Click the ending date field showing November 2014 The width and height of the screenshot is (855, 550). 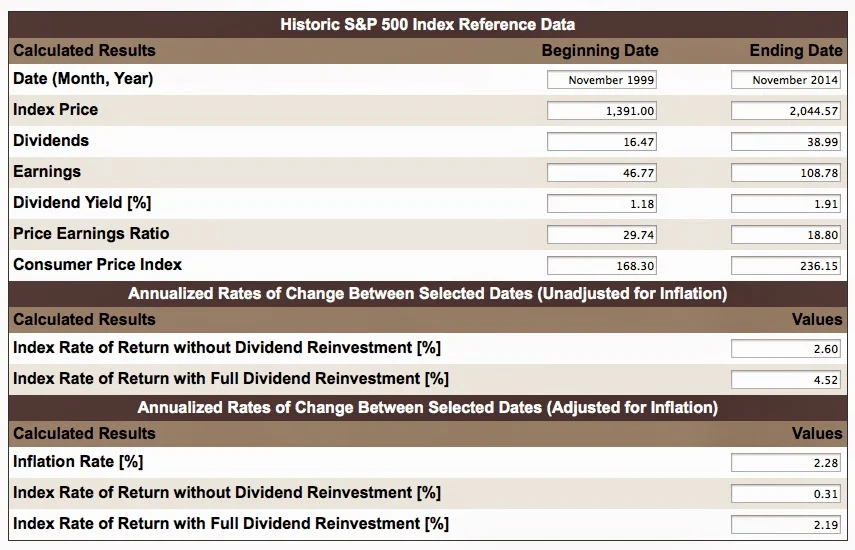pos(786,80)
